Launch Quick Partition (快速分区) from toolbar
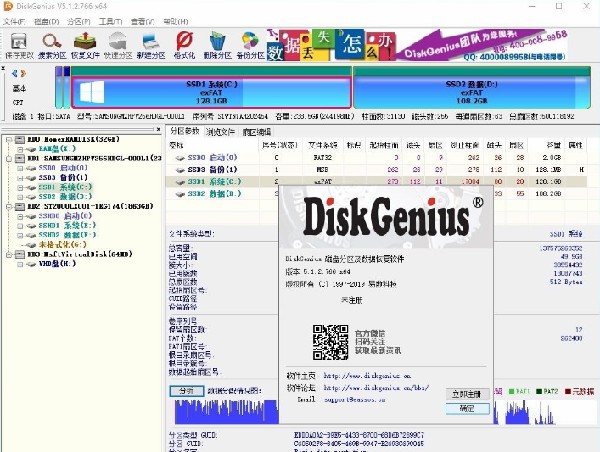600x452 pixels. 118,46
